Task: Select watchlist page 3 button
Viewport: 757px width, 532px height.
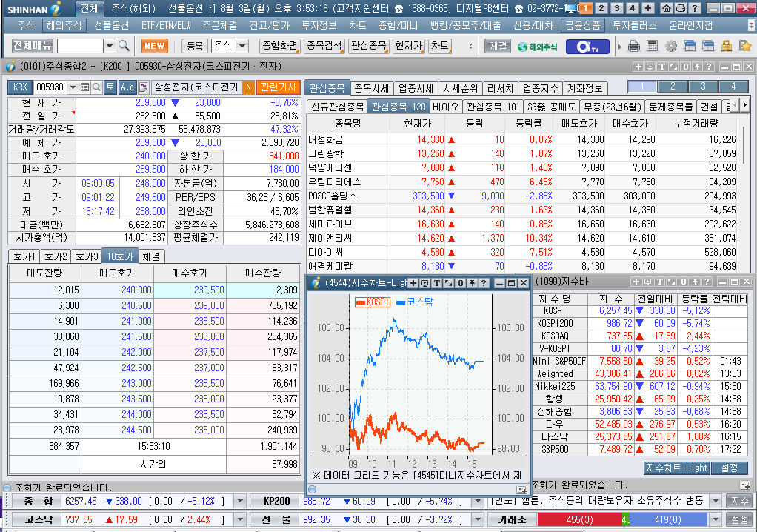Action: click(x=703, y=87)
